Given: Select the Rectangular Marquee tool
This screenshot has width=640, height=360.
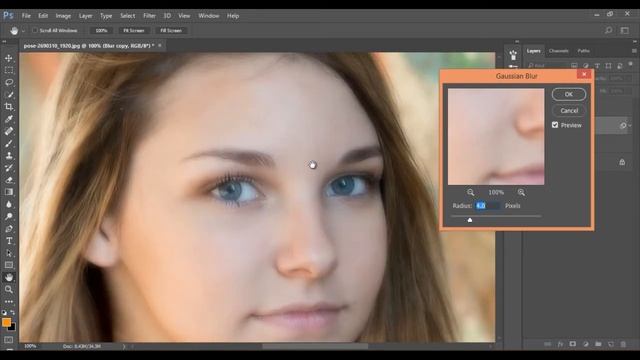Looking at the screenshot, I should [9, 70].
